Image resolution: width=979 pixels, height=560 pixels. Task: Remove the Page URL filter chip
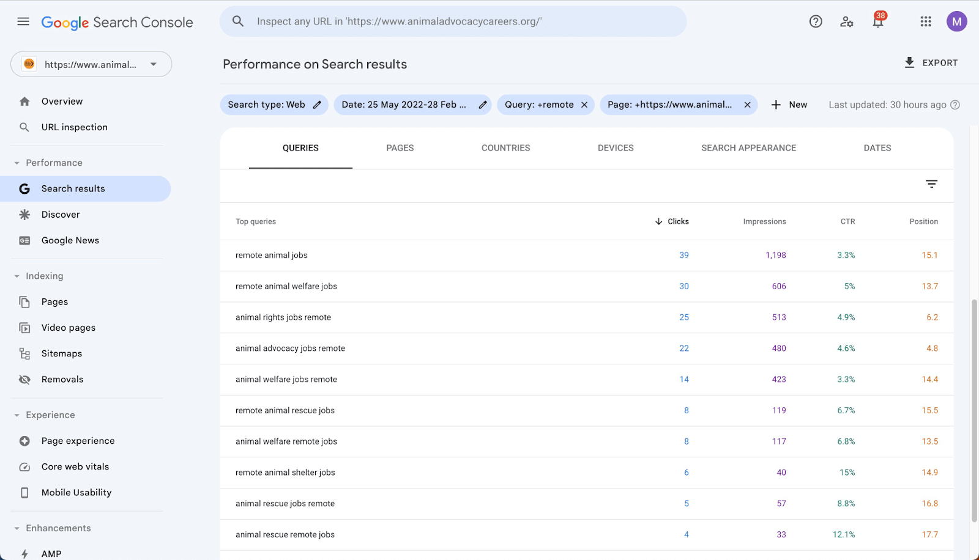(x=747, y=105)
